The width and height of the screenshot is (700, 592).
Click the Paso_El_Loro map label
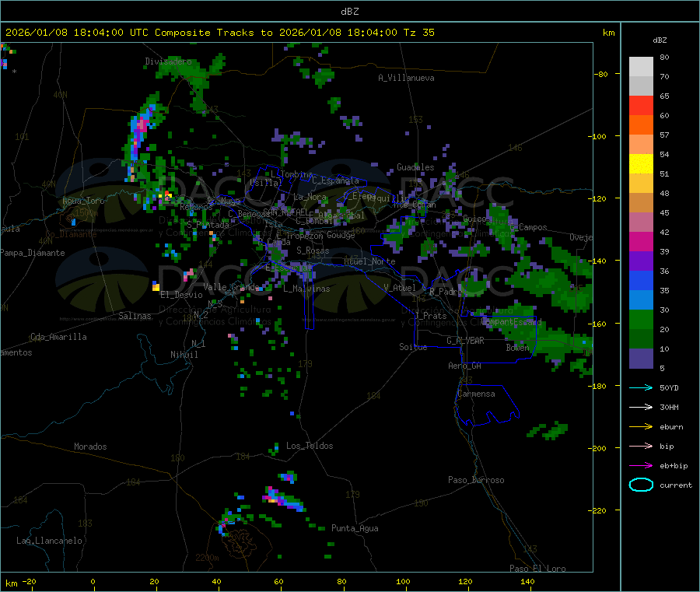537,569
